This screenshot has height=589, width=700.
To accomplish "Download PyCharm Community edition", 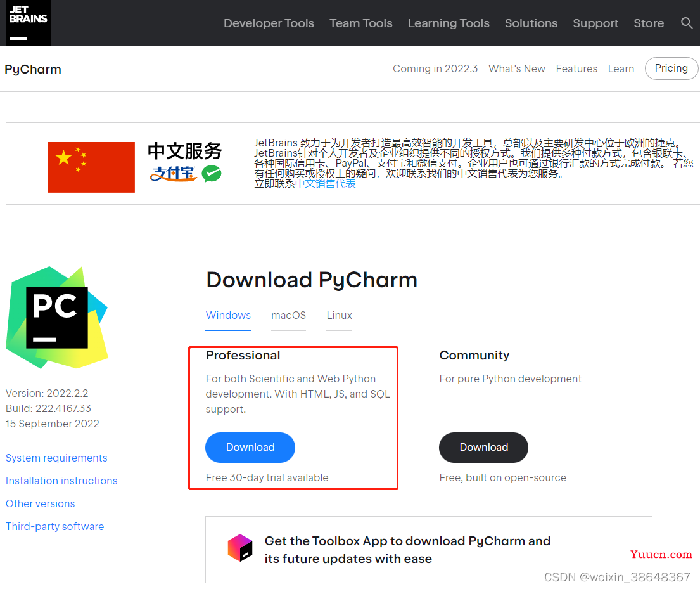I will click(x=483, y=448).
